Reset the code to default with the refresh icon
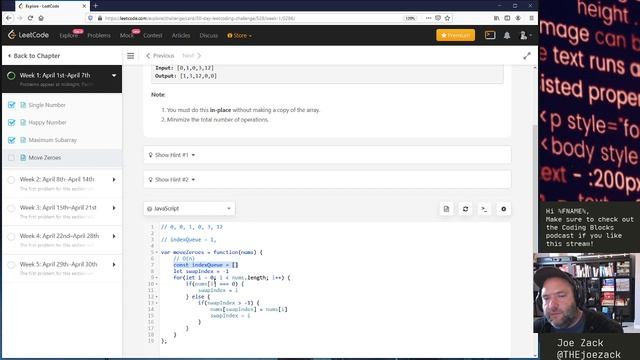The height and width of the screenshot is (360, 640). [x=465, y=209]
